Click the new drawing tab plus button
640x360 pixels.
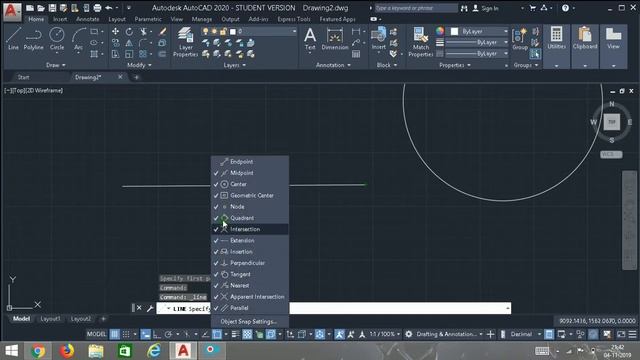point(136,77)
